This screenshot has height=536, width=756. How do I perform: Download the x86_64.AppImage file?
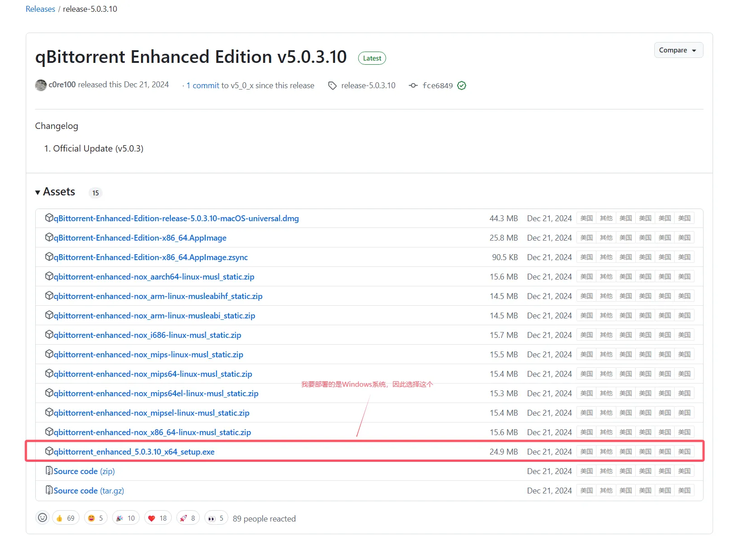click(x=140, y=238)
